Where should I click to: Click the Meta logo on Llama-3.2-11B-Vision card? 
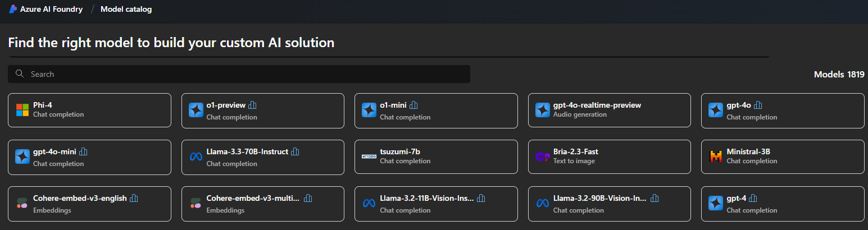click(369, 203)
